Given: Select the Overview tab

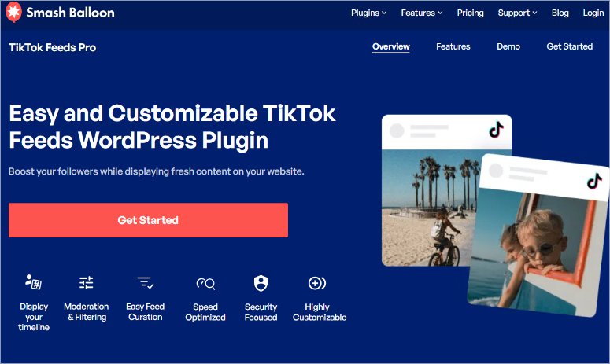Looking at the screenshot, I should (390, 46).
